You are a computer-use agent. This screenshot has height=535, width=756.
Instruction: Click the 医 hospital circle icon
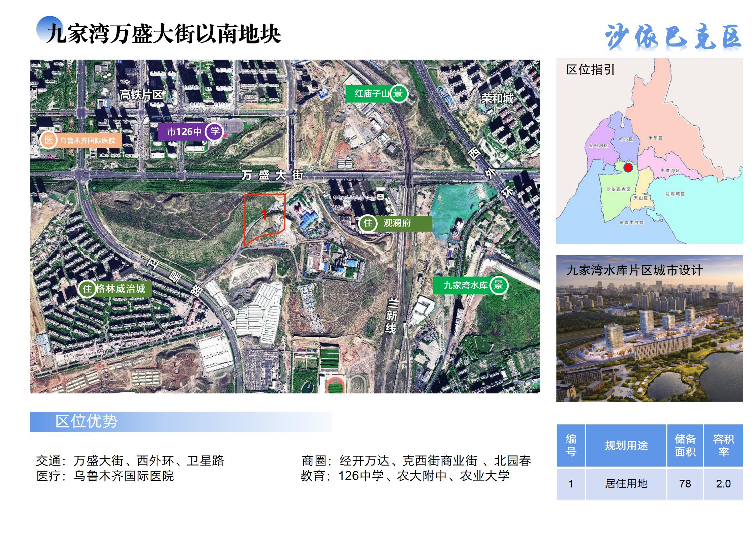[49, 140]
